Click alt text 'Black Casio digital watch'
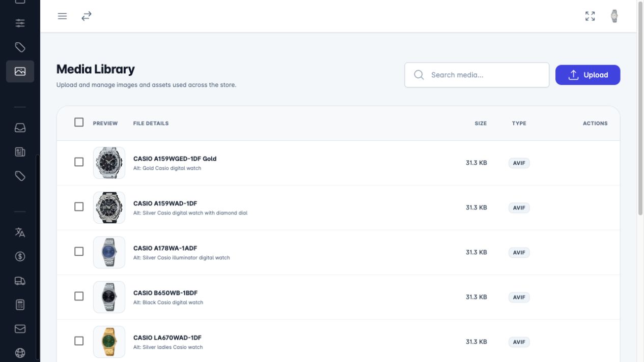Viewport: 644px width, 362px height. coord(173,303)
